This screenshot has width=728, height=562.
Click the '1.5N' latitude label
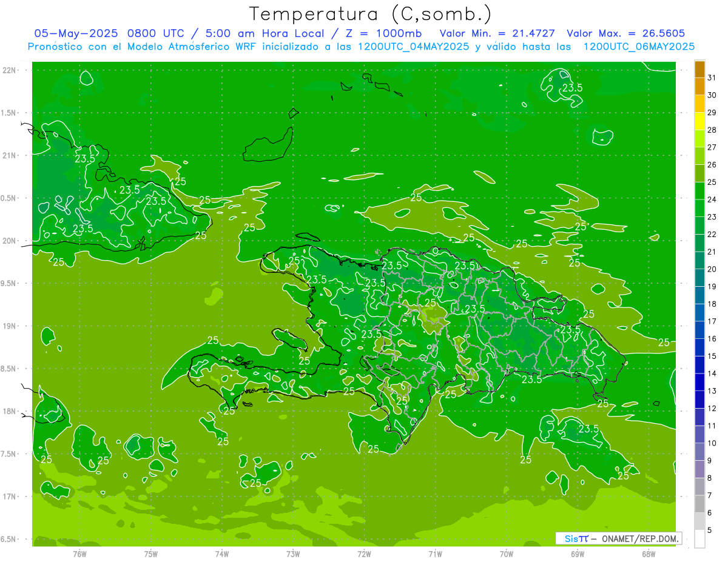pos(10,113)
